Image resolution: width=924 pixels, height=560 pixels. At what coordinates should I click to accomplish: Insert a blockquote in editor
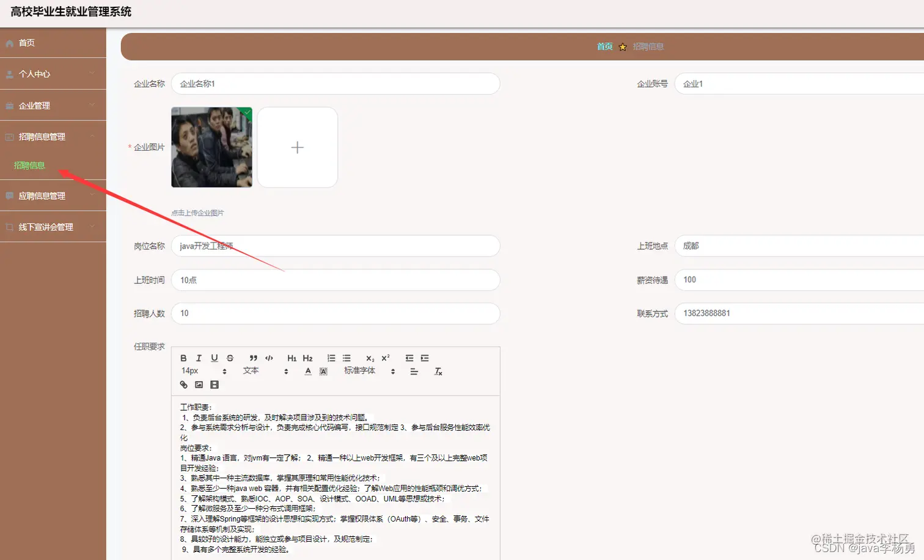[253, 358]
